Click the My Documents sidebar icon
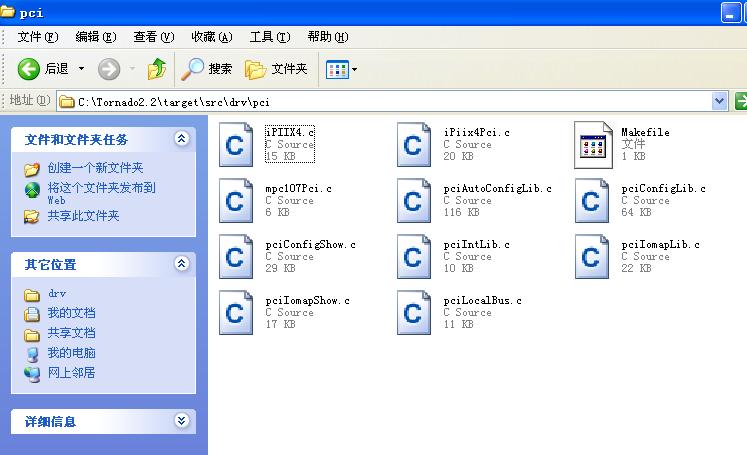Image resolution: width=747 pixels, height=455 pixels. pyautogui.click(x=32, y=314)
